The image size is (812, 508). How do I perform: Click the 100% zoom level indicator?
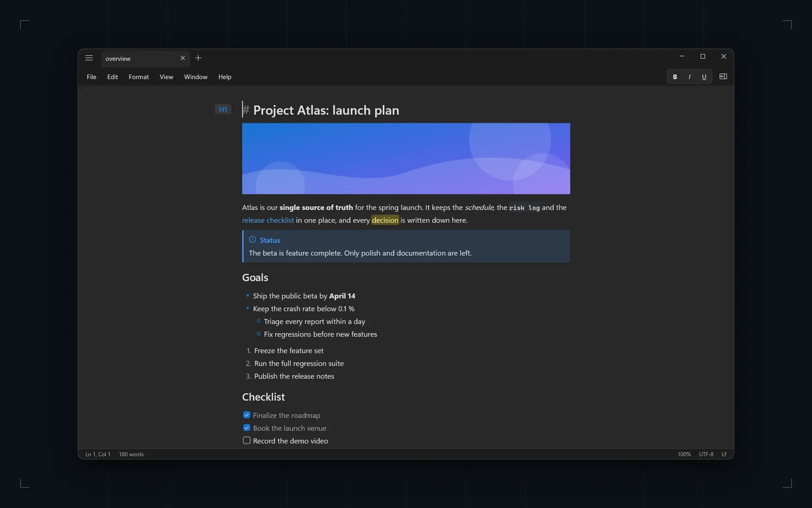[x=684, y=454]
